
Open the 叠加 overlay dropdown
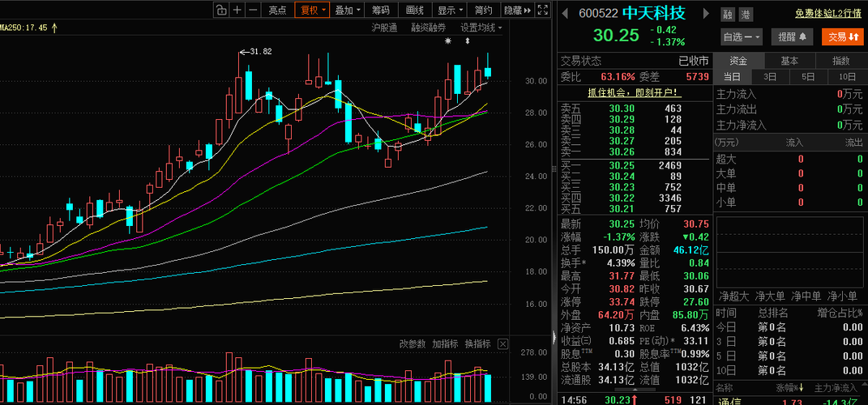coord(348,10)
